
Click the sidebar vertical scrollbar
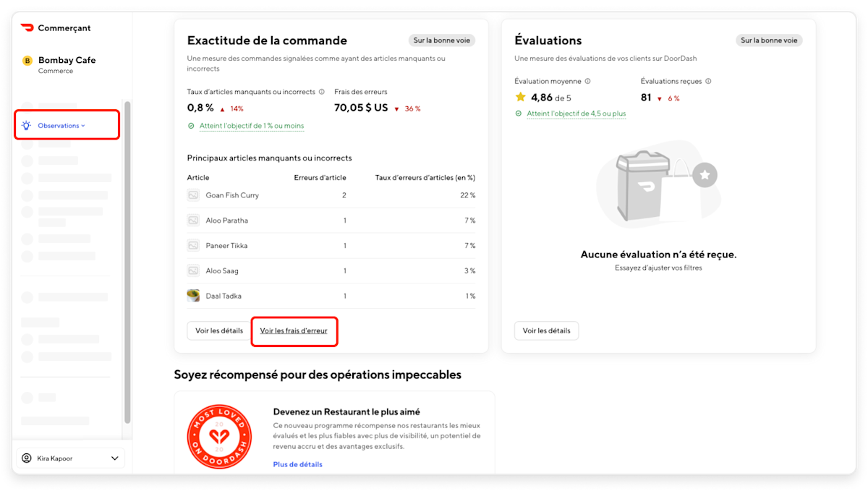pos(128,262)
